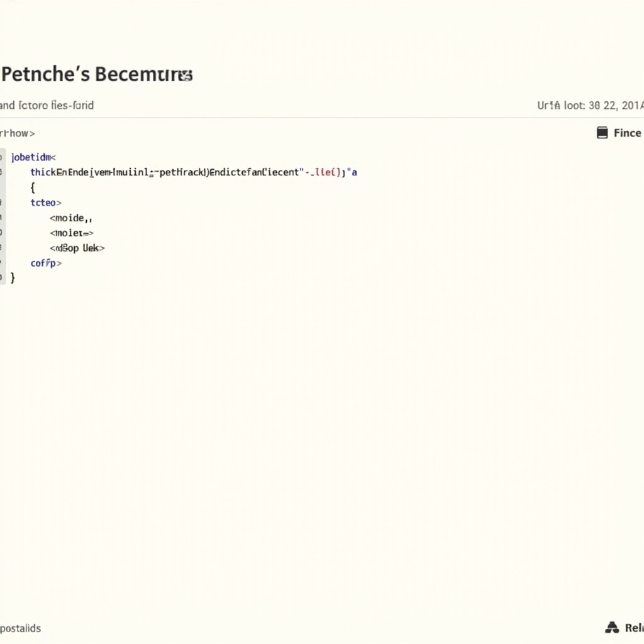Click the Fince book icon
The image size is (644, 644).
point(602,133)
